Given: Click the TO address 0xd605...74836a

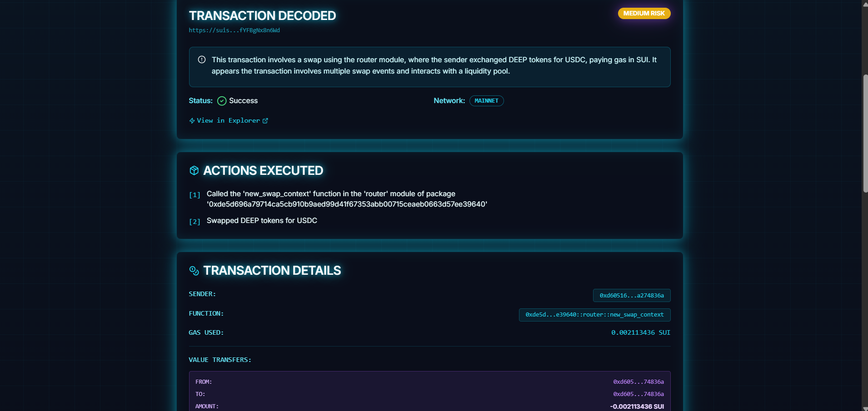Looking at the screenshot, I should coord(639,394).
